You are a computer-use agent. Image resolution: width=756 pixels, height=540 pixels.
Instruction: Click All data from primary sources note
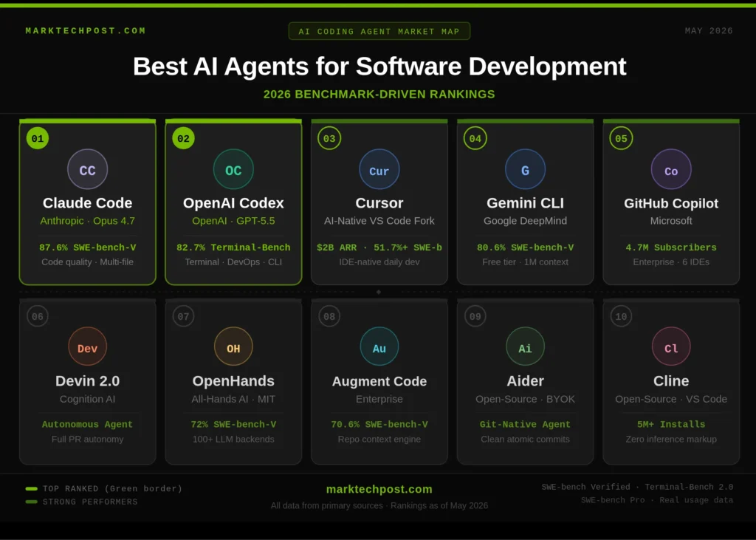point(379,506)
